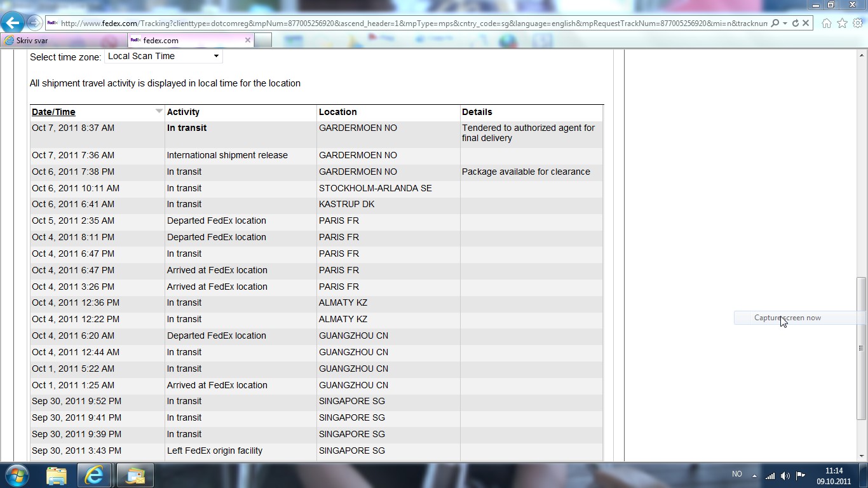Click 'Left FedEx origin facility' activity
Viewport: 868px width, 488px height.
pos(214,451)
